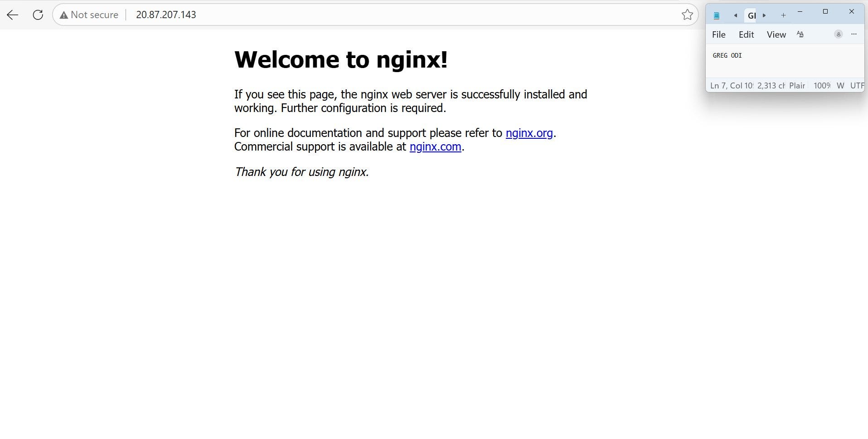Click the "Welcome to nginx!" heading

[x=341, y=59]
